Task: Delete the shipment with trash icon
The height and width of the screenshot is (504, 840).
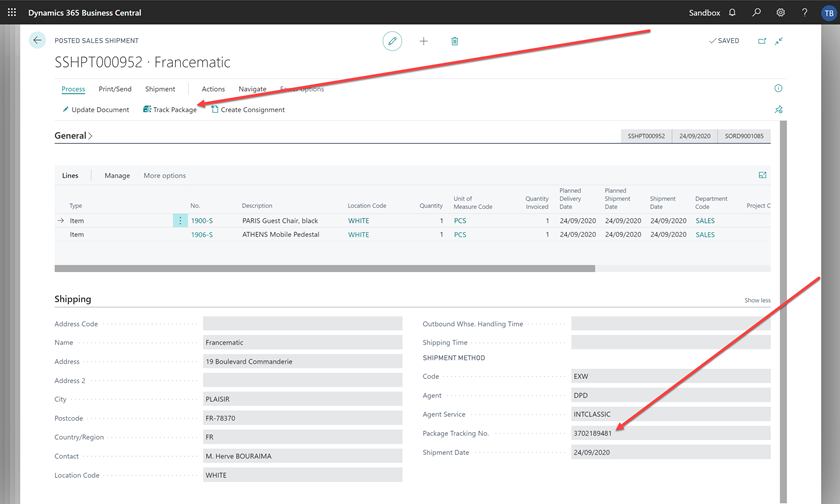Action: (454, 41)
